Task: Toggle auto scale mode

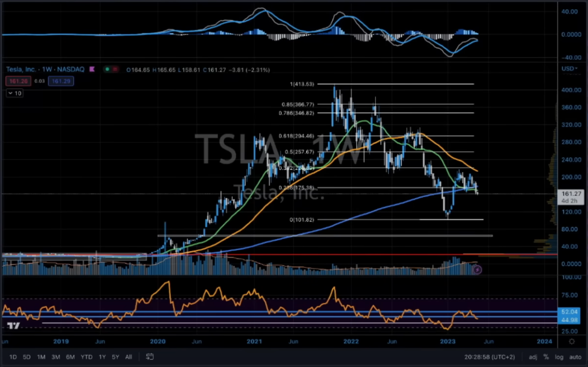Action: pos(575,357)
